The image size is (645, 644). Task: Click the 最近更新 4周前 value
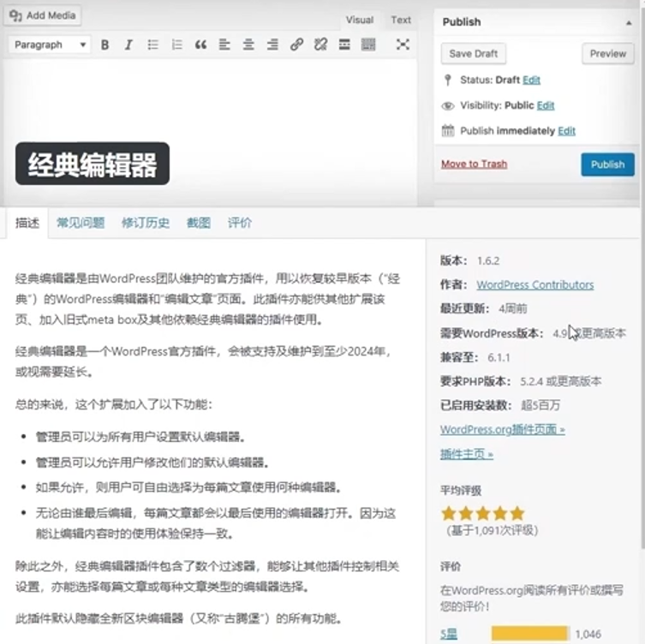512,309
